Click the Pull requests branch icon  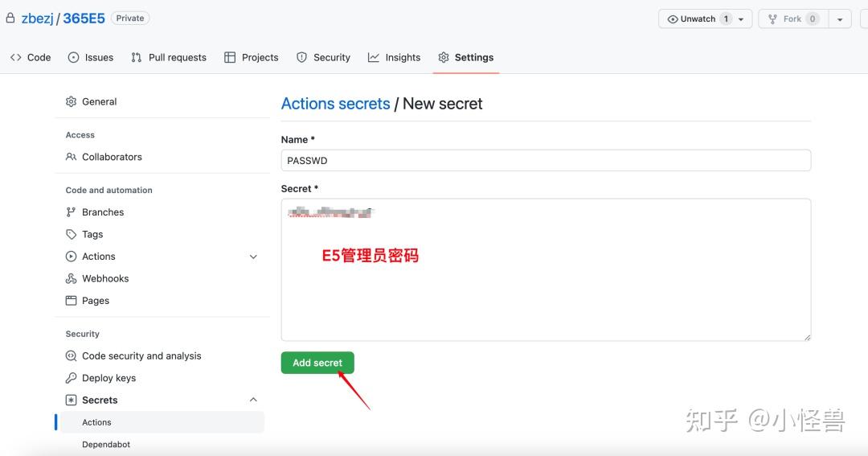click(136, 58)
